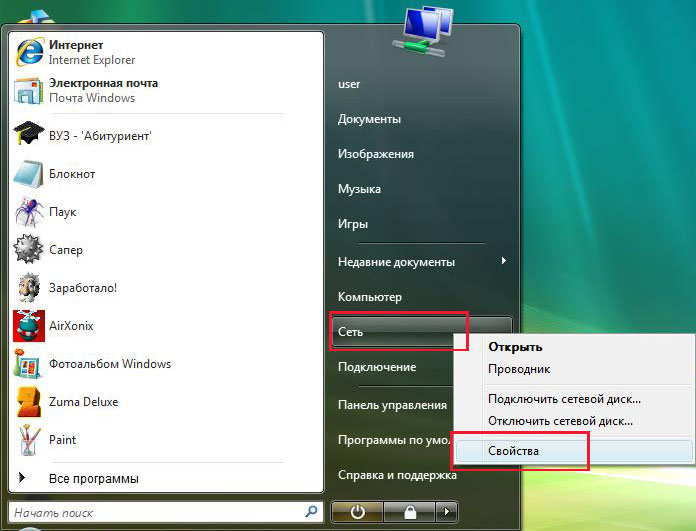Start the Паук spider solitaire icon

28,212
